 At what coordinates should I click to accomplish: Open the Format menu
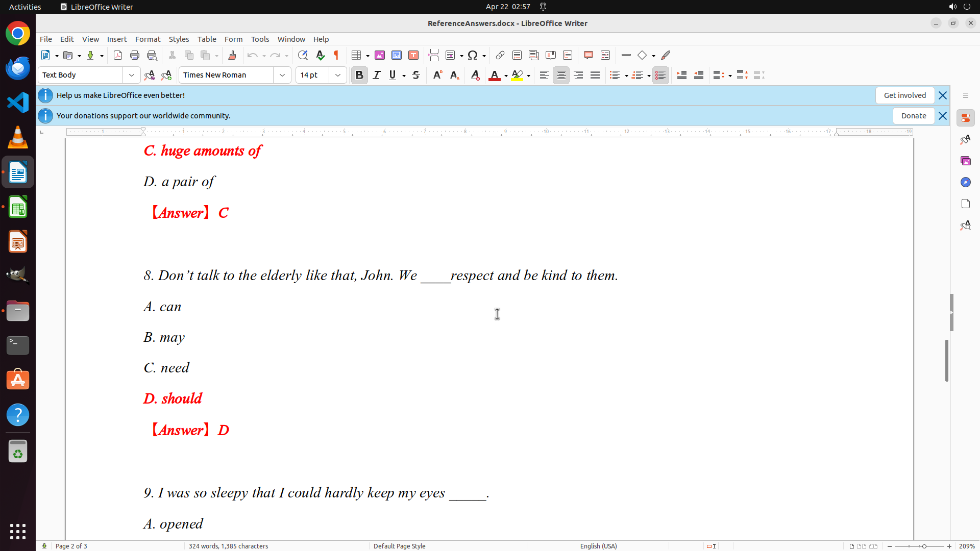click(148, 39)
